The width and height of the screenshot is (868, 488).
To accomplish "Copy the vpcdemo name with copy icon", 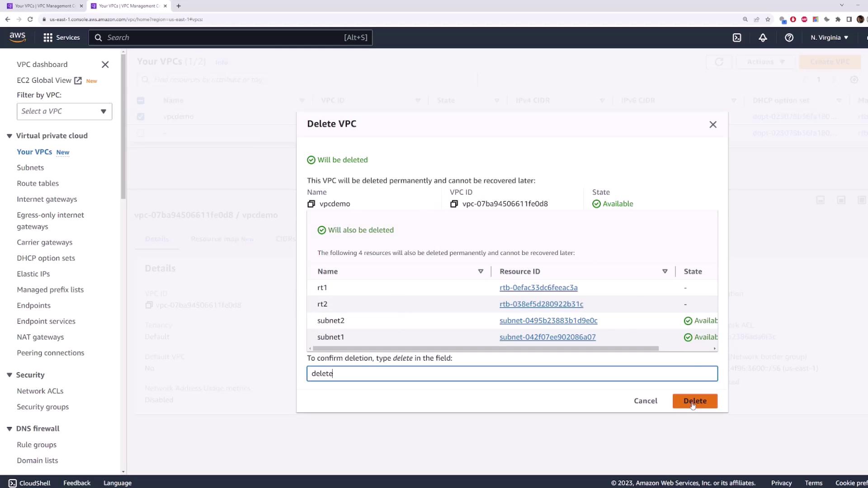I will (x=311, y=204).
